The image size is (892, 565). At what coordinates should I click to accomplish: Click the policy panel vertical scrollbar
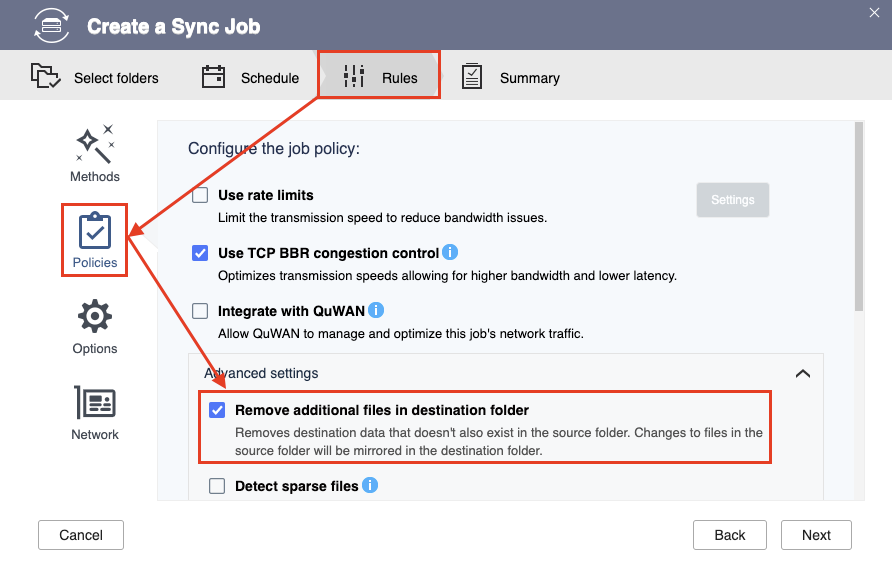click(x=859, y=216)
